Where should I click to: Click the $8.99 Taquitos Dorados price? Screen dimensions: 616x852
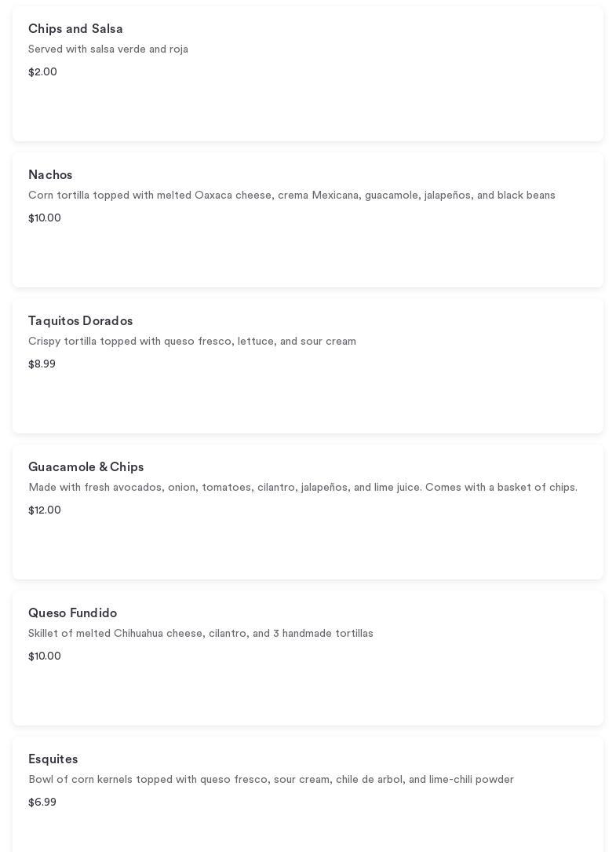(42, 364)
